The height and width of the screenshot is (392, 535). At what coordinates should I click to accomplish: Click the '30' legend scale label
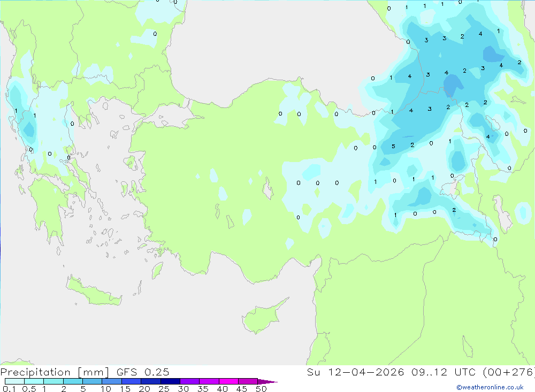click(x=183, y=389)
